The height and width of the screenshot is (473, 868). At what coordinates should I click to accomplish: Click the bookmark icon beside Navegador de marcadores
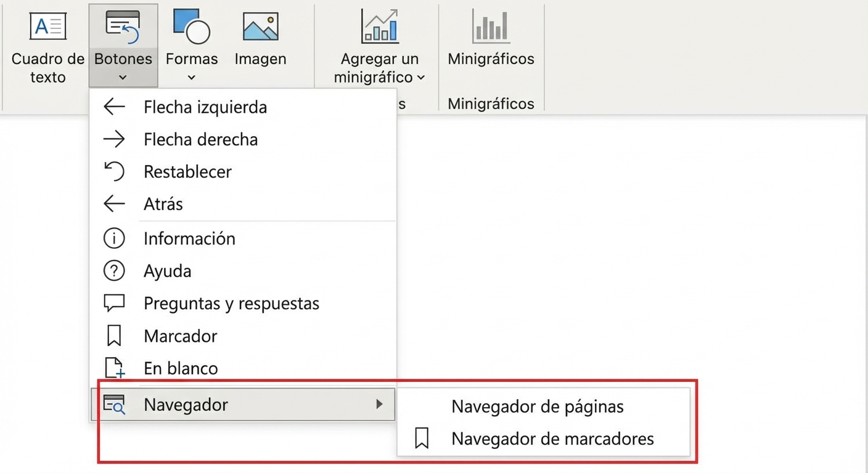click(422, 439)
